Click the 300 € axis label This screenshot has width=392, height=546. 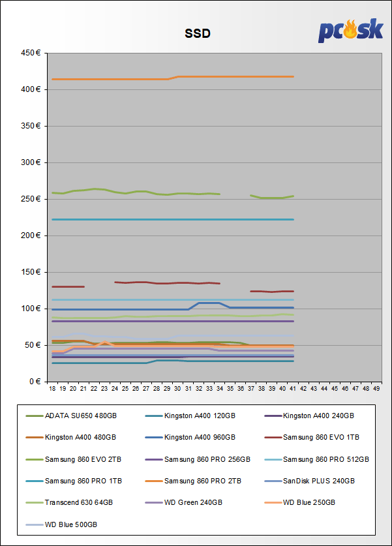pos(31,162)
